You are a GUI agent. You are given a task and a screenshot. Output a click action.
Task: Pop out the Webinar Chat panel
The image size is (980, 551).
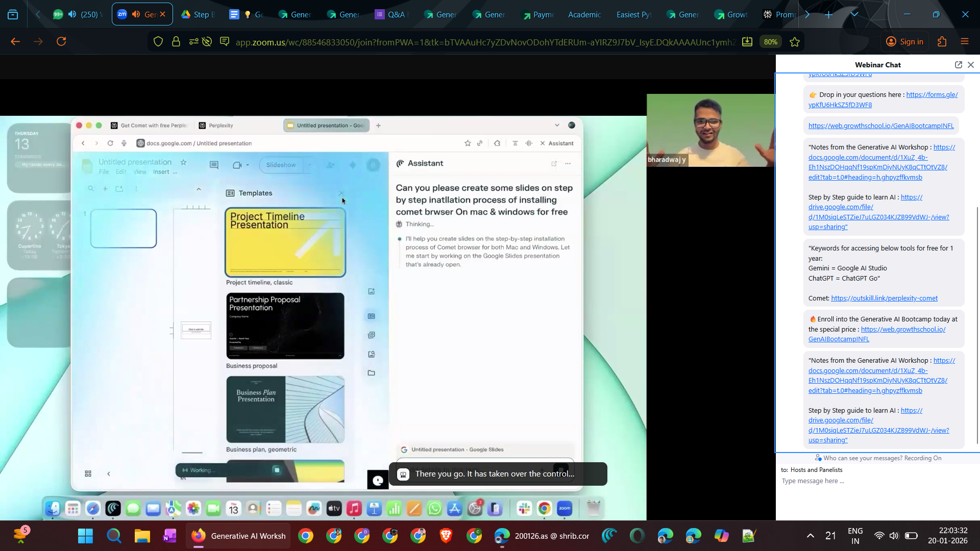click(959, 65)
